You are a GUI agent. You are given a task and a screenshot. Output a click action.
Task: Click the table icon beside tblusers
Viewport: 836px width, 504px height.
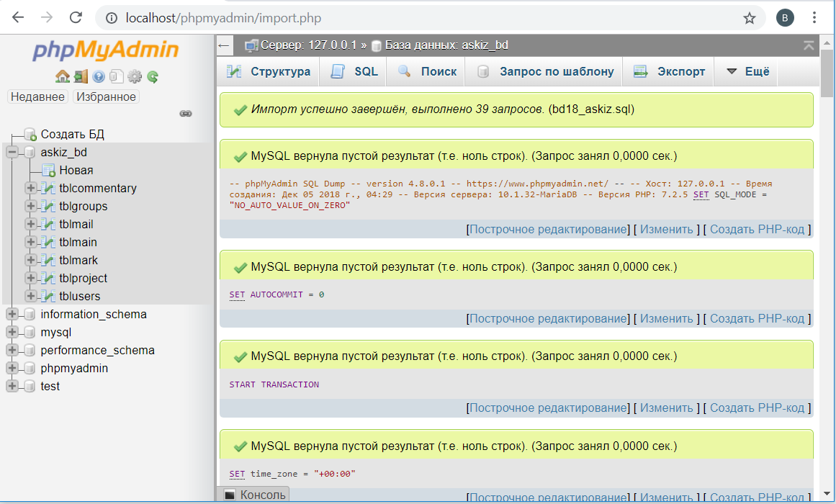[x=48, y=296]
